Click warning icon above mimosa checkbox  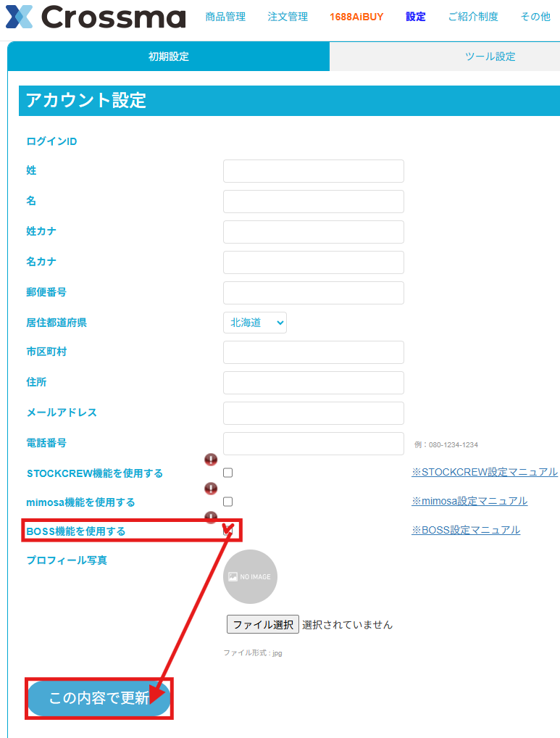click(x=211, y=488)
